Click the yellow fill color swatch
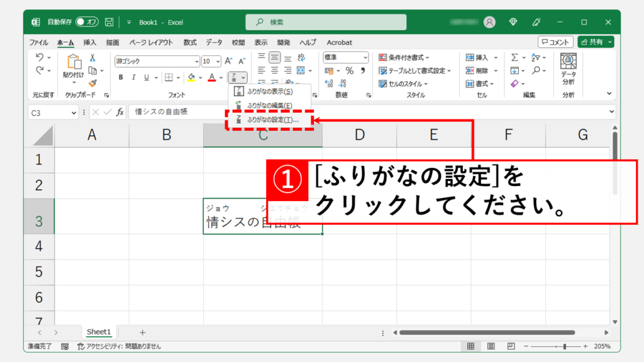Image resolution: width=644 pixels, height=362 pixels. tap(191, 77)
